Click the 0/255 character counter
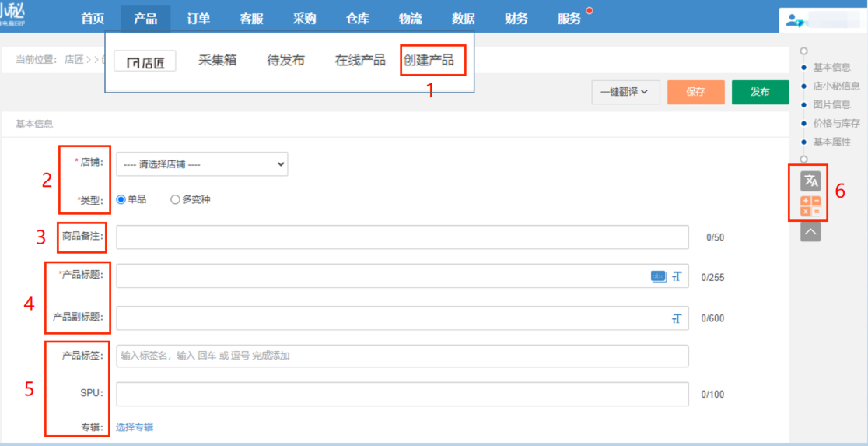Image resolution: width=868 pixels, height=446 pixels. 712,277
